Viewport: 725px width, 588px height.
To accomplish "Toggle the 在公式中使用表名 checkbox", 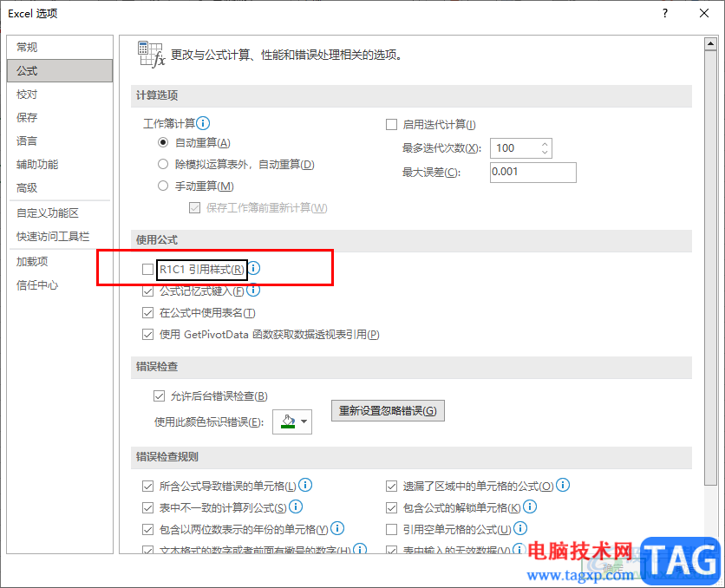I will 148,313.
